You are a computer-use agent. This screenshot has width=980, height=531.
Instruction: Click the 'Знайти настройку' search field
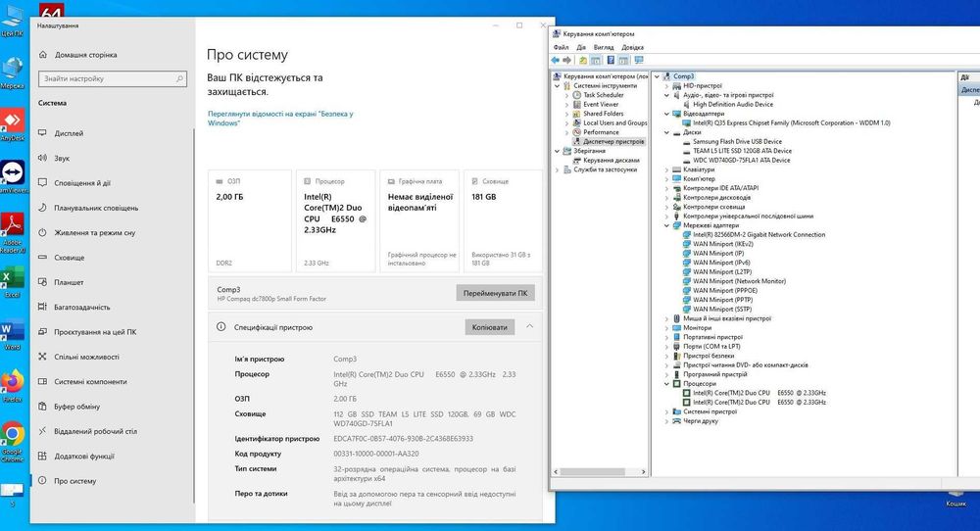[x=113, y=78]
